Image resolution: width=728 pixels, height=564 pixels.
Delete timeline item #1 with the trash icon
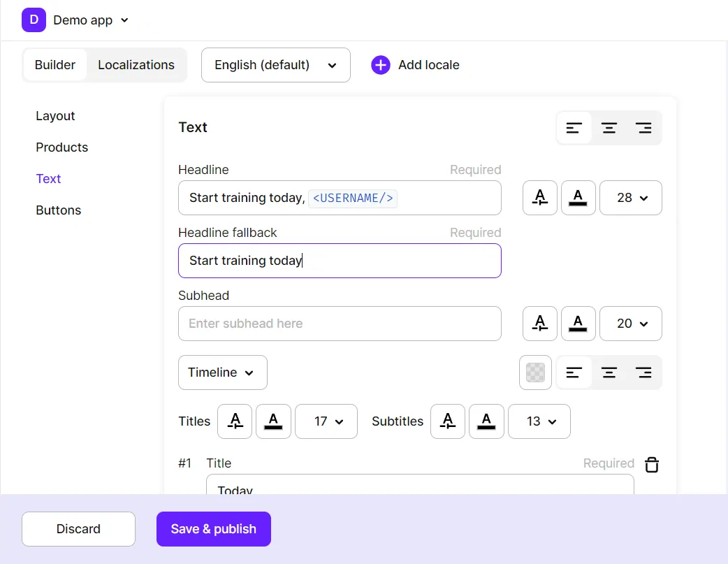(651, 465)
